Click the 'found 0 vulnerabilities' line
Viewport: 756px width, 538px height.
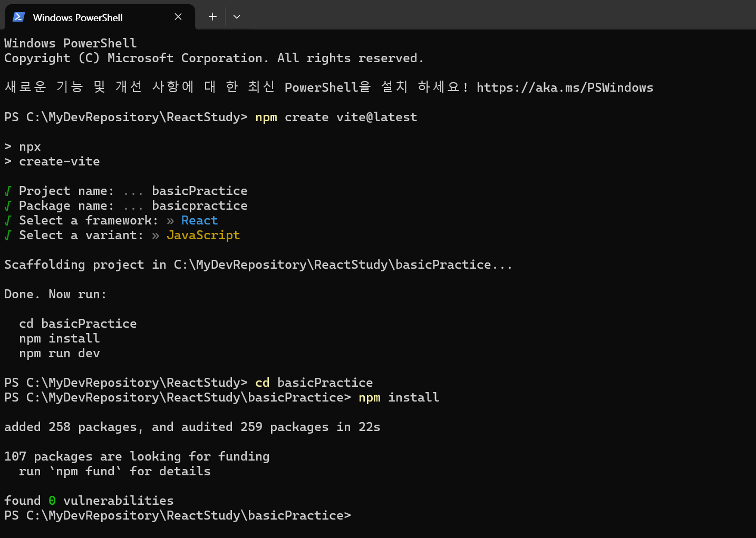tap(89, 501)
